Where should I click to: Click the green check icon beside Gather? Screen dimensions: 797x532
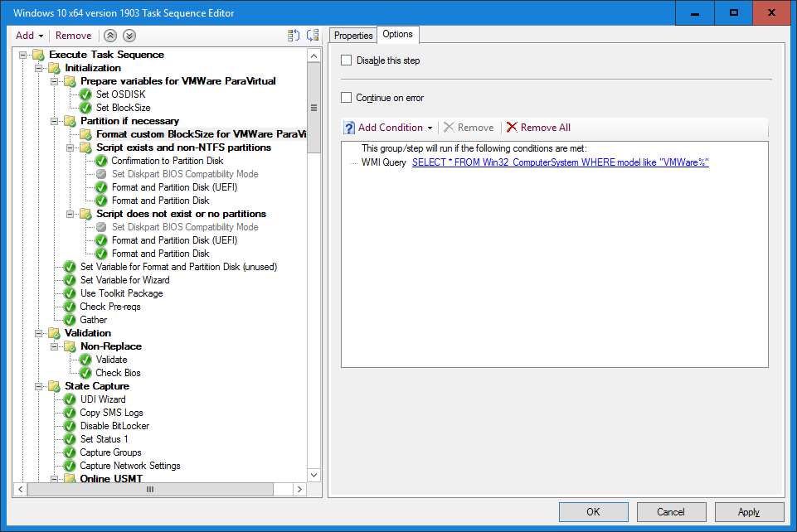70,320
